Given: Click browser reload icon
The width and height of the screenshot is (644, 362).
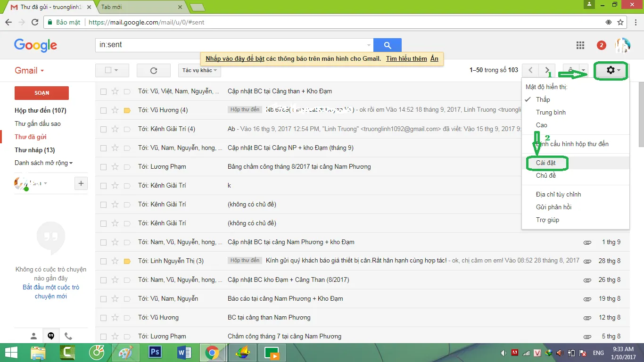Looking at the screenshot, I should tap(34, 22).
